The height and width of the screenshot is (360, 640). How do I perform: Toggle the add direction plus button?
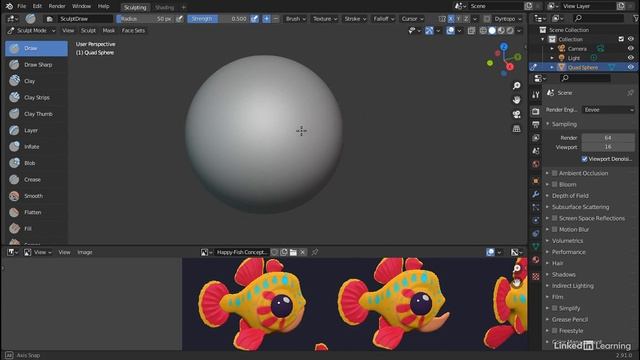(x=266, y=19)
